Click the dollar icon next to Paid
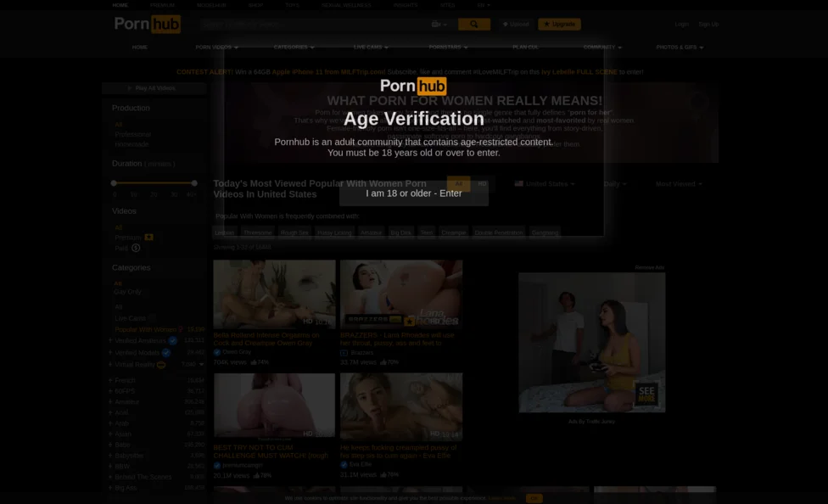 (136, 248)
